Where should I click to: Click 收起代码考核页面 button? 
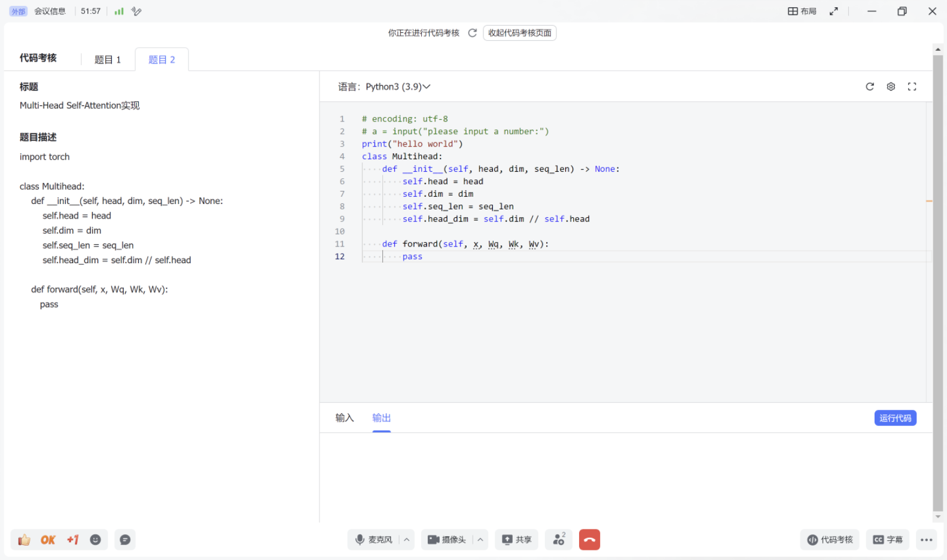tap(520, 33)
